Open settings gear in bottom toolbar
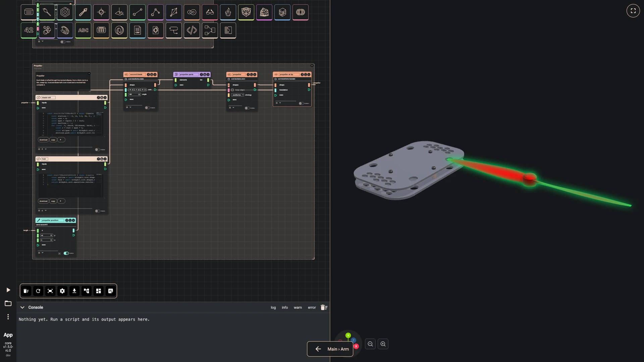 click(62, 291)
